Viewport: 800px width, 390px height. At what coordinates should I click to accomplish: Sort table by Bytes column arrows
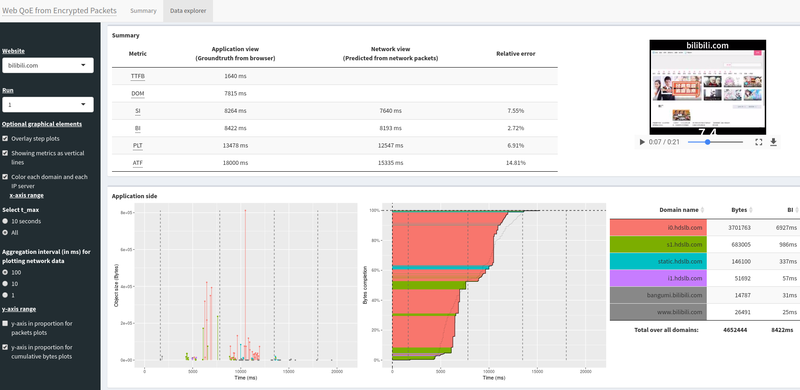pyautogui.click(x=752, y=210)
